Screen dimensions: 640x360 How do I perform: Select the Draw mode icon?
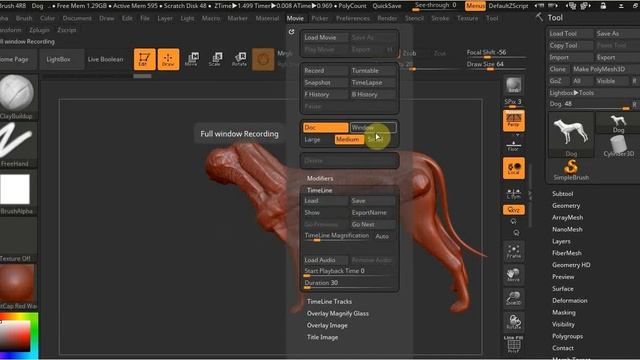168,59
